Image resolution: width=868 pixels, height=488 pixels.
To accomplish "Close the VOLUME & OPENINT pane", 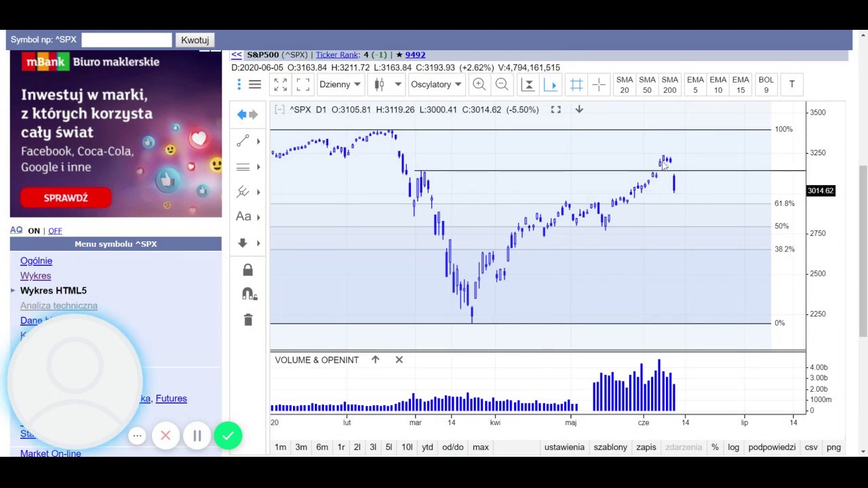I will point(399,359).
